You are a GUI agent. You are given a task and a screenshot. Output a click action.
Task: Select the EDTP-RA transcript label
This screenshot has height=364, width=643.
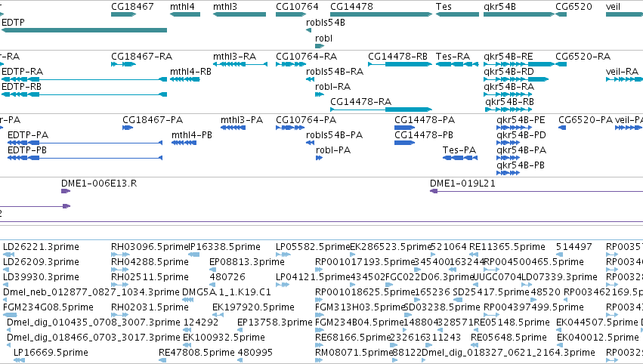point(22,71)
